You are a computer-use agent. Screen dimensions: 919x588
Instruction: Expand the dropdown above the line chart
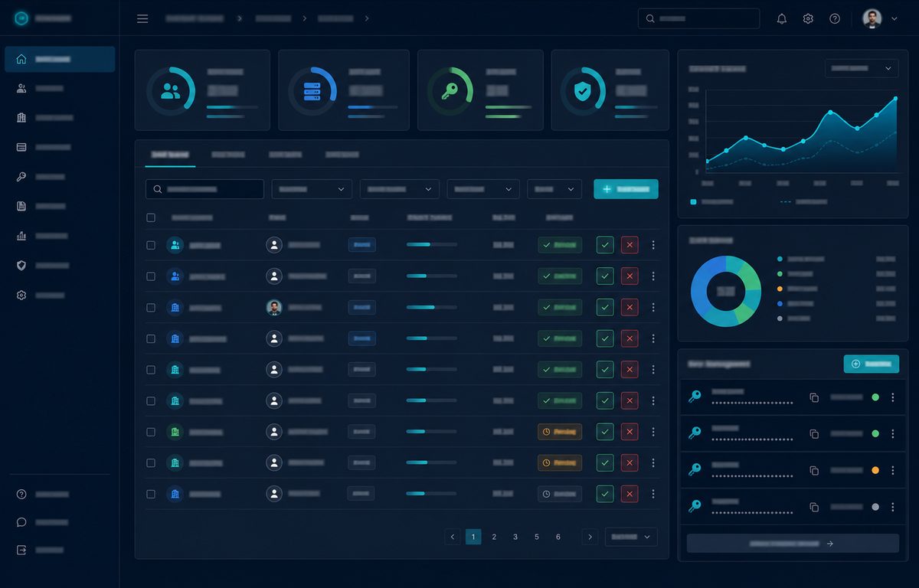[x=862, y=68]
